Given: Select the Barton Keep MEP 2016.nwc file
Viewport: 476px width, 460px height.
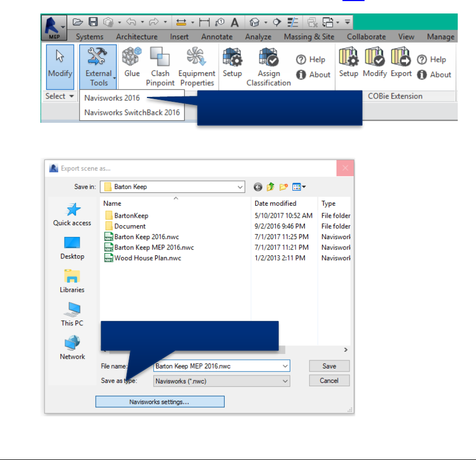Looking at the screenshot, I should 149,247.
